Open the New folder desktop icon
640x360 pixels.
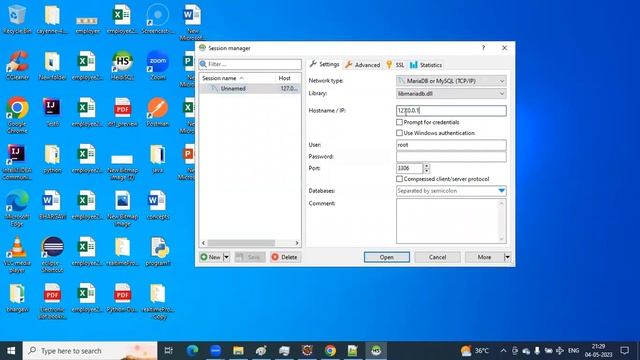coord(52,65)
